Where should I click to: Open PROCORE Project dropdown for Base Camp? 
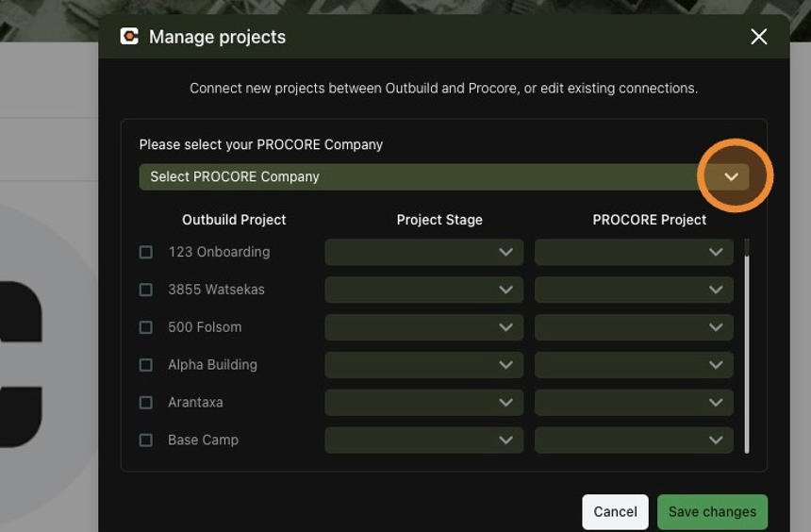[634, 441]
